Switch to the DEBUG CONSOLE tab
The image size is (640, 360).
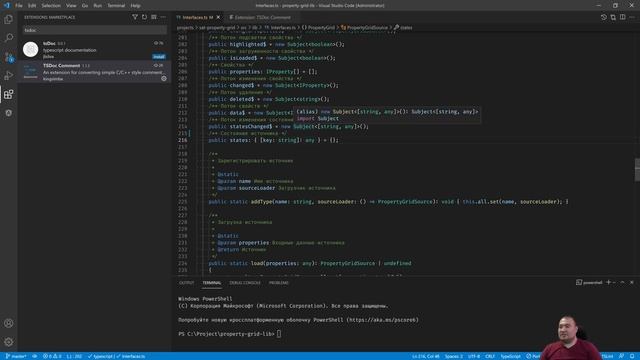[x=244, y=282]
